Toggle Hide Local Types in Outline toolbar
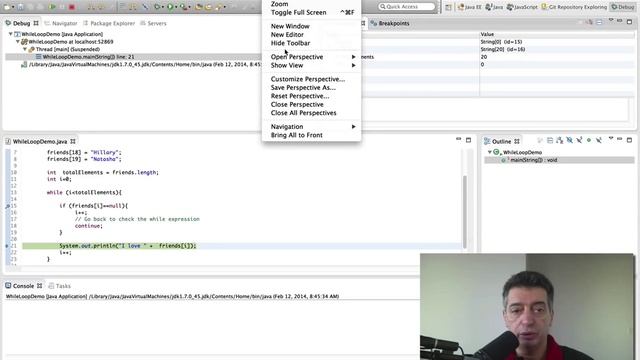 pyautogui.click(x=599, y=140)
